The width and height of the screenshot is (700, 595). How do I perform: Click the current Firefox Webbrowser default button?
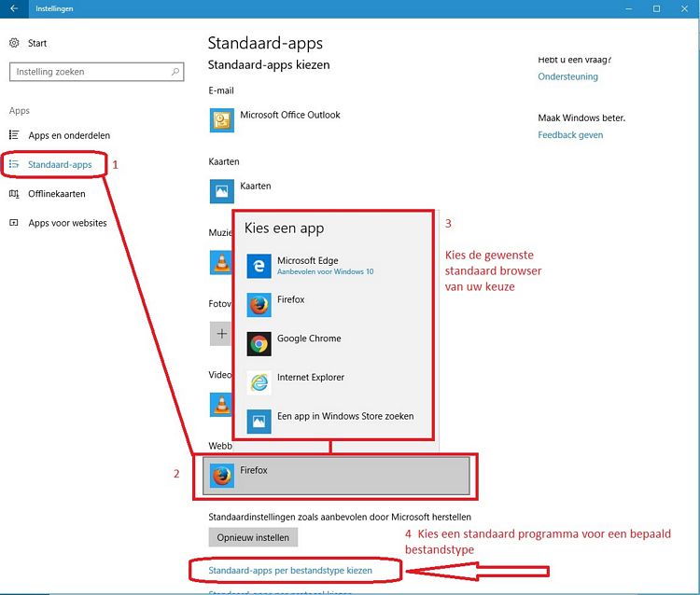coord(336,476)
